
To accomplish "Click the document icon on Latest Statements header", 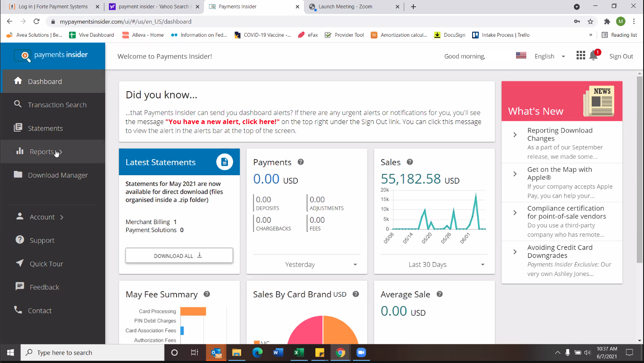I will click(225, 162).
